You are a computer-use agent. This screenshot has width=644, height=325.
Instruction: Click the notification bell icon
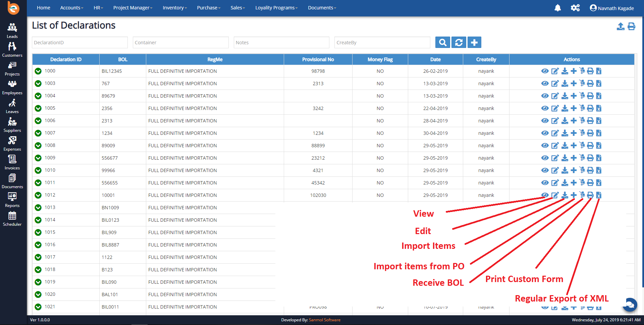pyautogui.click(x=557, y=8)
